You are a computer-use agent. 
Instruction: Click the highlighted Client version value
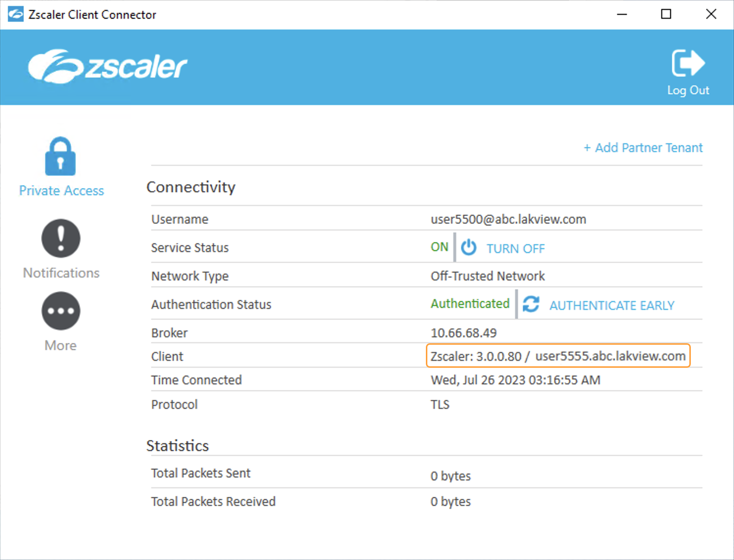558,356
